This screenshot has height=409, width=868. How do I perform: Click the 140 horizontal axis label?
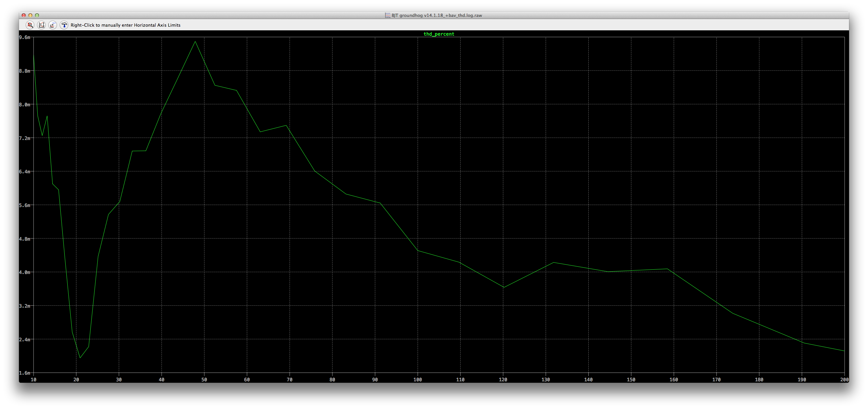(x=588, y=380)
